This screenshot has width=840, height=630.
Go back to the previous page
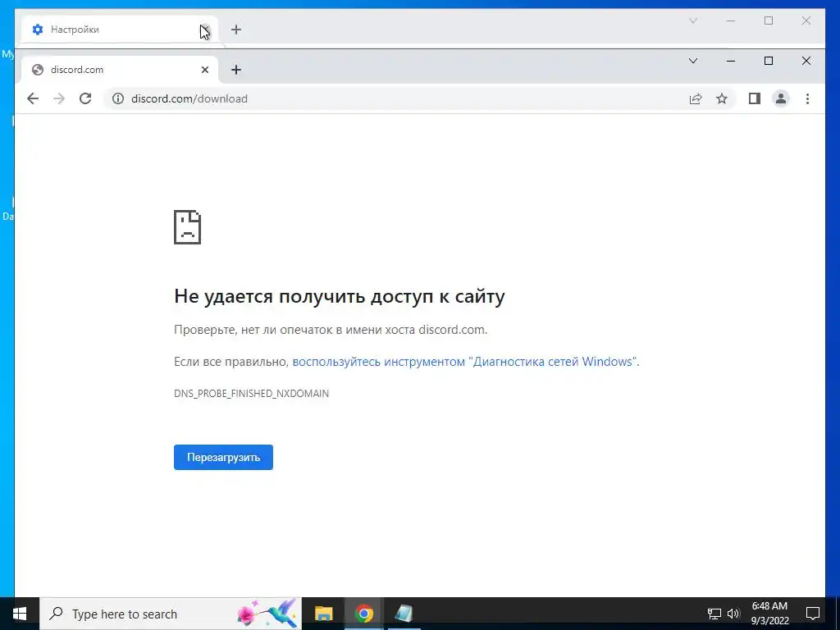33,98
